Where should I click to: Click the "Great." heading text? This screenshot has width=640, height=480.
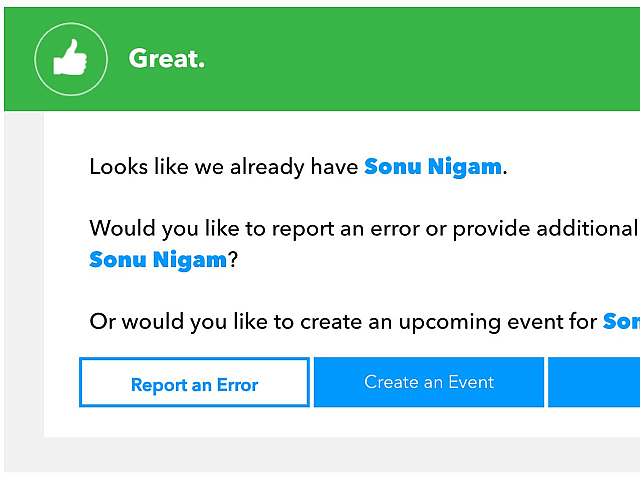point(166,59)
